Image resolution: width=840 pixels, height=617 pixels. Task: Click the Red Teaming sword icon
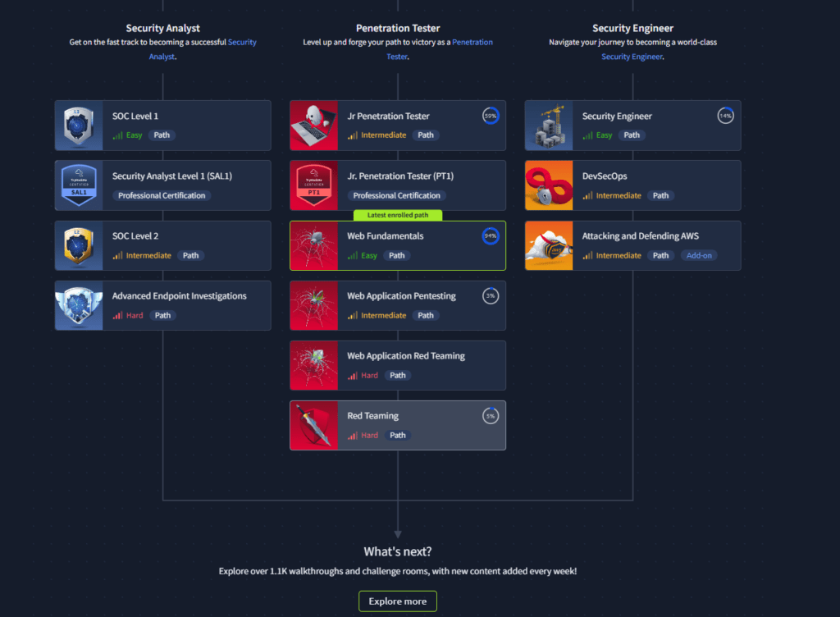pos(313,425)
